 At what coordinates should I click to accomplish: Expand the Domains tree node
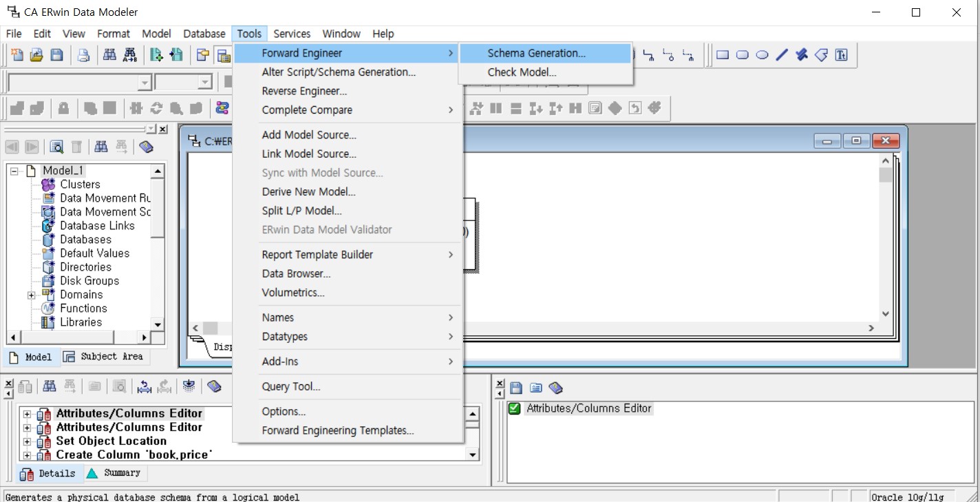pyautogui.click(x=32, y=295)
